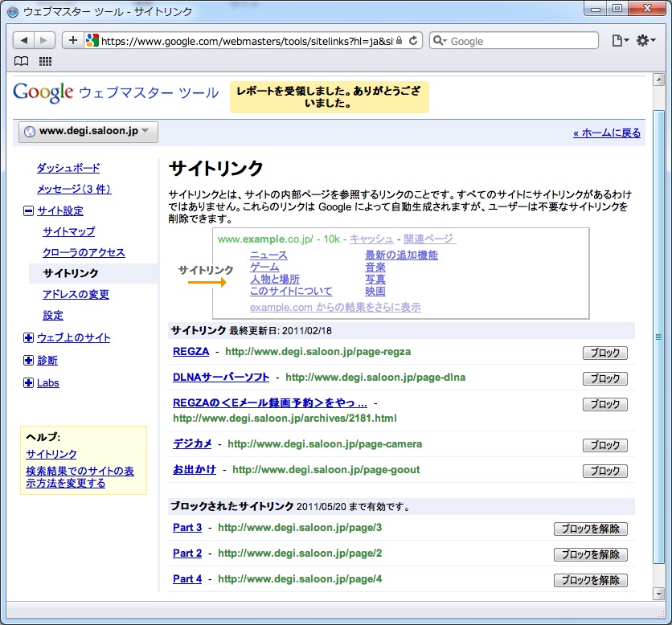
Task: Open the REGZAの＜Eメール録画予約＞をやっ link
Action: pyautogui.click(x=270, y=403)
